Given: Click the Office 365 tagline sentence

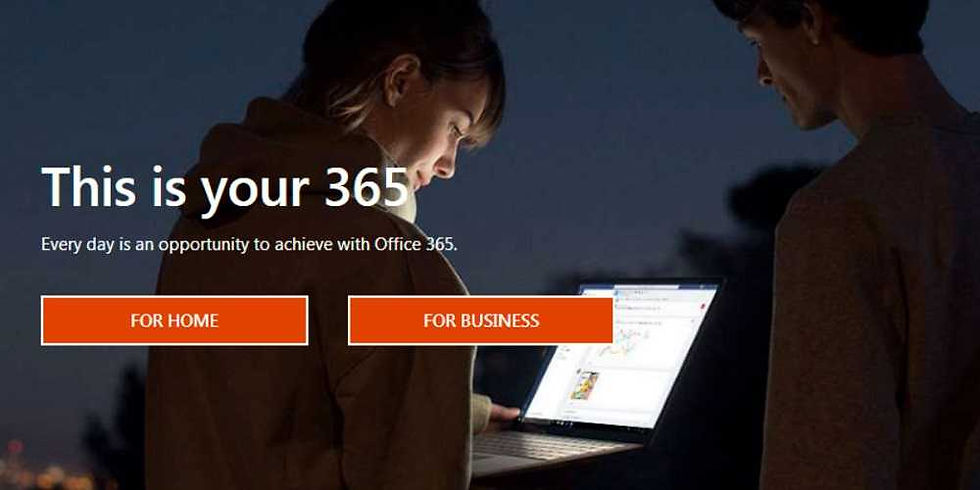Looking at the screenshot, I should point(249,244).
